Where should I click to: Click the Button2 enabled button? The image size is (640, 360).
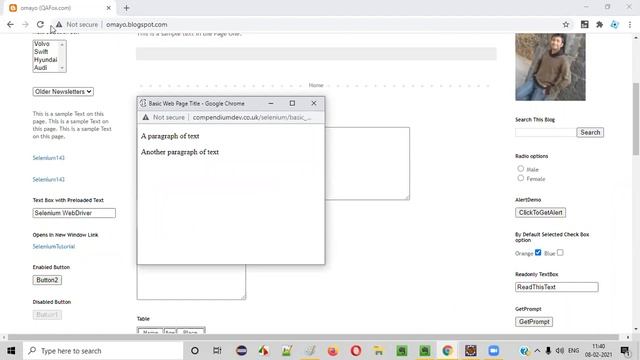47,280
